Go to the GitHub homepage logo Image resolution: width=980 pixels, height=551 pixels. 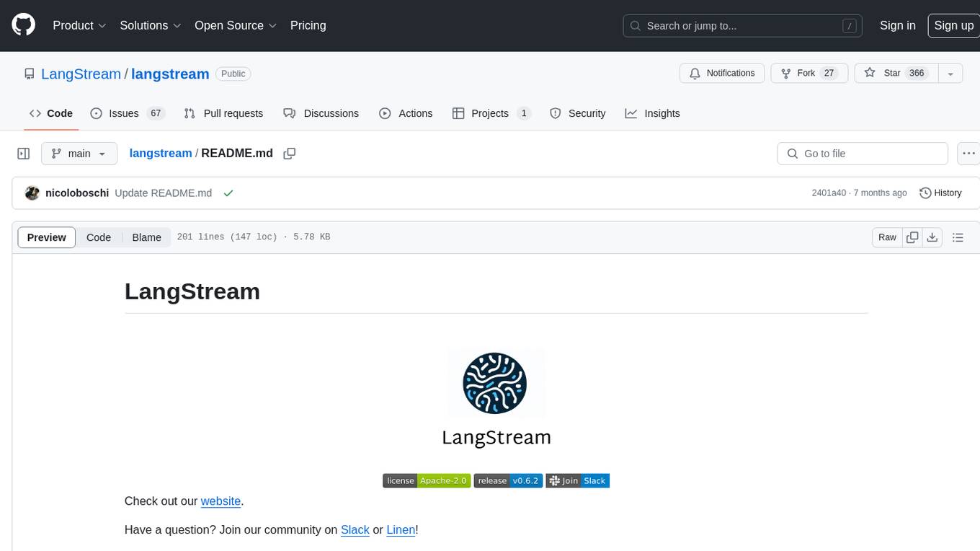coord(23,25)
